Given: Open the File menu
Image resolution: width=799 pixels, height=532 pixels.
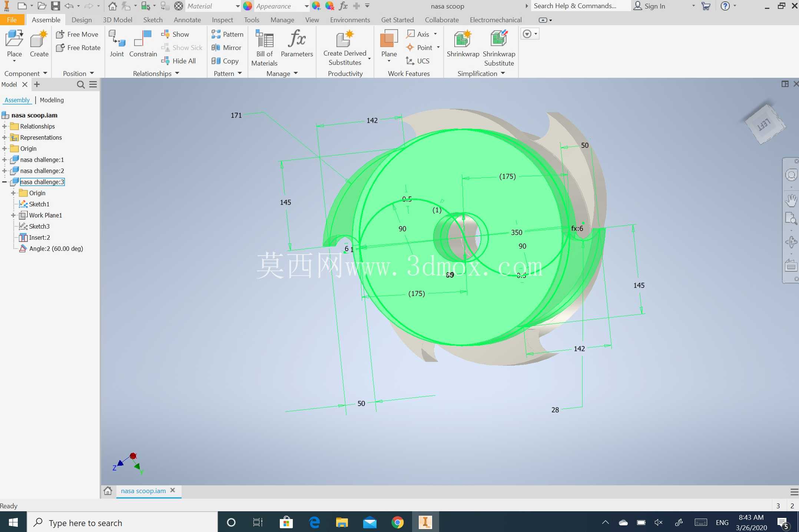Looking at the screenshot, I should [12, 20].
